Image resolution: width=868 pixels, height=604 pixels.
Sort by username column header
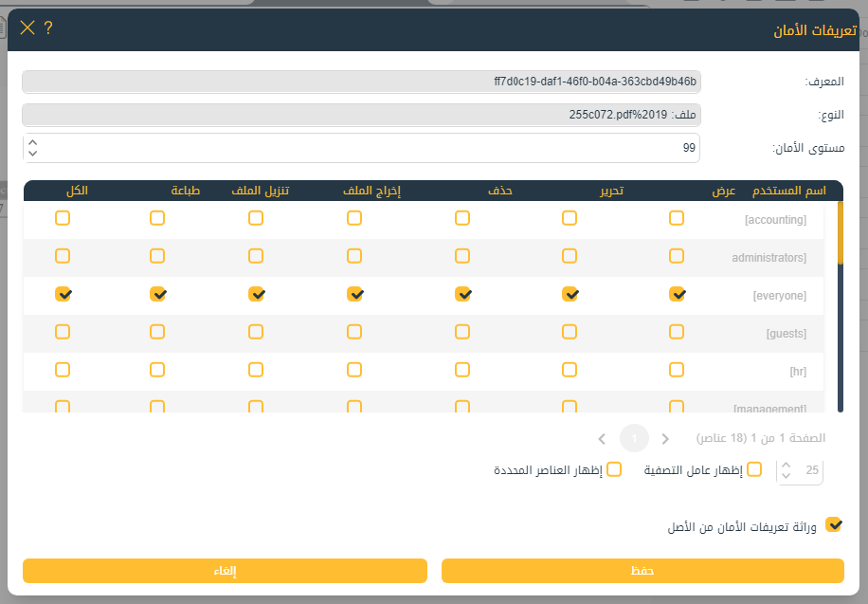[788, 191]
